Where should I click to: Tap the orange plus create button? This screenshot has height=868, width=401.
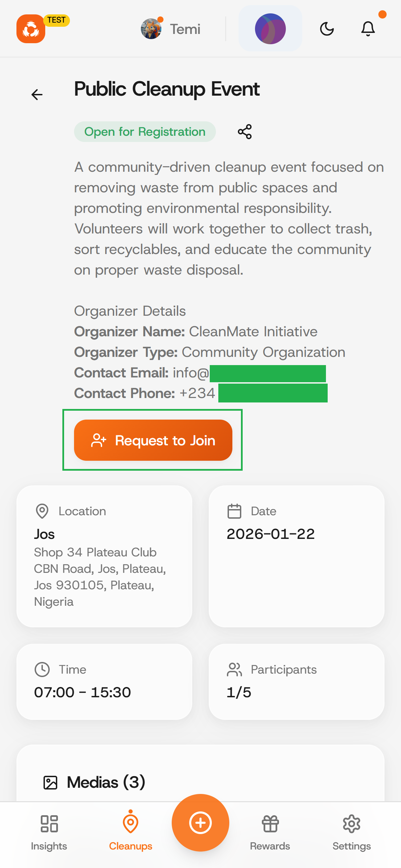[200, 822]
